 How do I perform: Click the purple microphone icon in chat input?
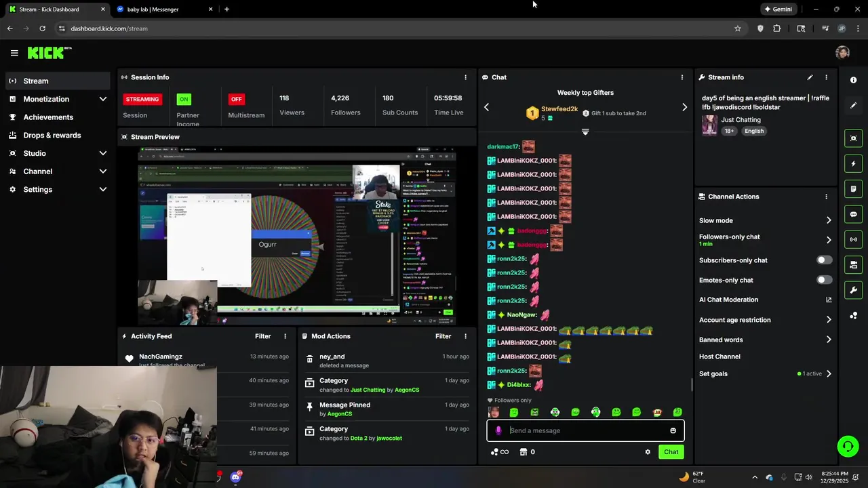(x=498, y=430)
